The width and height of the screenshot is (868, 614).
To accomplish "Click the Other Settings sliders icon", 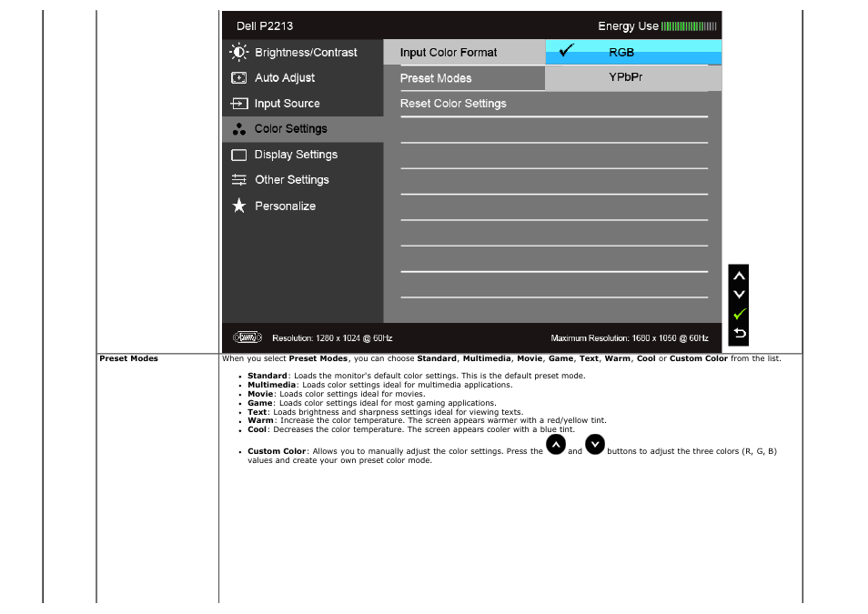I will point(238,180).
